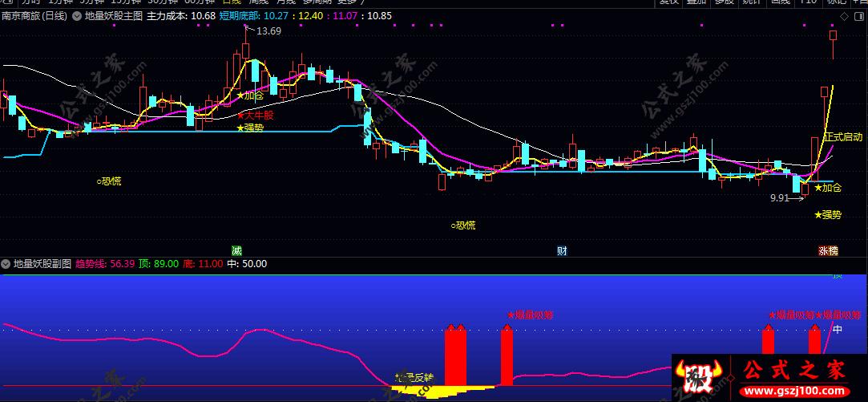This screenshot has width=868, height=402.
Task: Switch to the 周线 period tab
Action: pyautogui.click(x=259, y=2)
